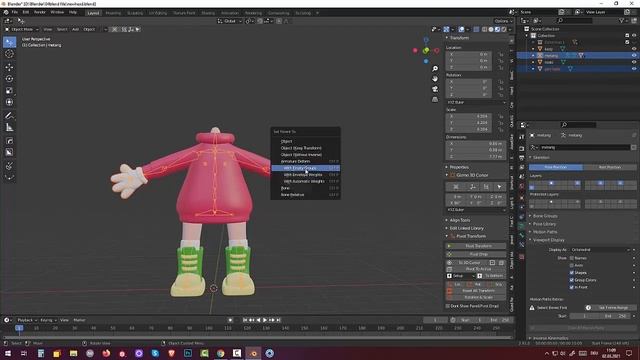
Task: Expand the Motion Paths panel
Action: pyautogui.click(x=545, y=232)
